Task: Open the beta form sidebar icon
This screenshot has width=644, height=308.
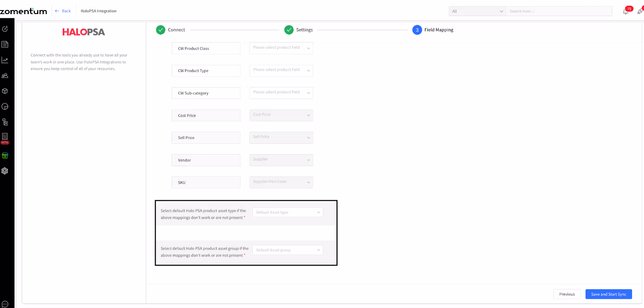Action: (x=5, y=138)
